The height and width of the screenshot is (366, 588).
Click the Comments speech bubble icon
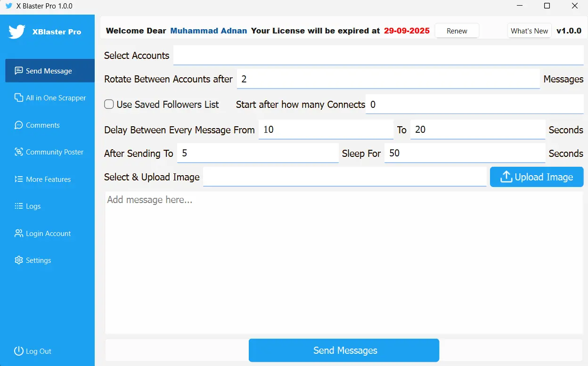[19, 125]
